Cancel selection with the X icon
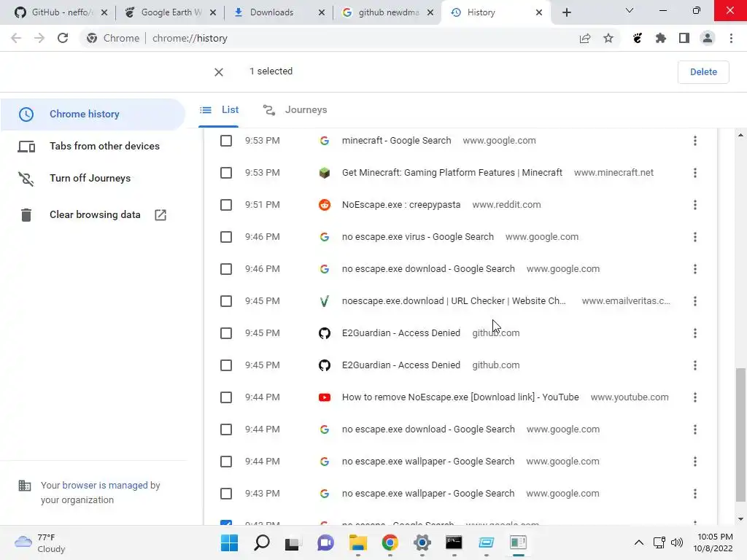The height and width of the screenshot is (560, 747). pyautogui.click(x=219, y=72)
